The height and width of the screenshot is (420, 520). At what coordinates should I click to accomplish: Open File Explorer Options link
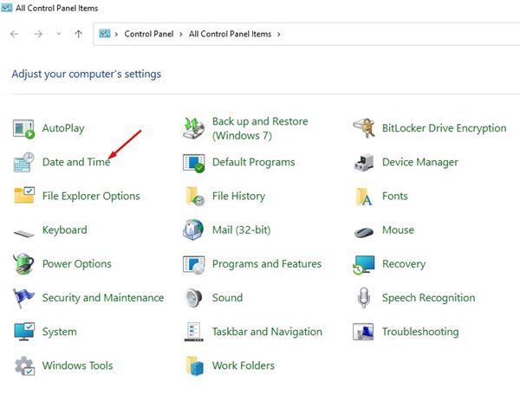click(x=91, y=197)
